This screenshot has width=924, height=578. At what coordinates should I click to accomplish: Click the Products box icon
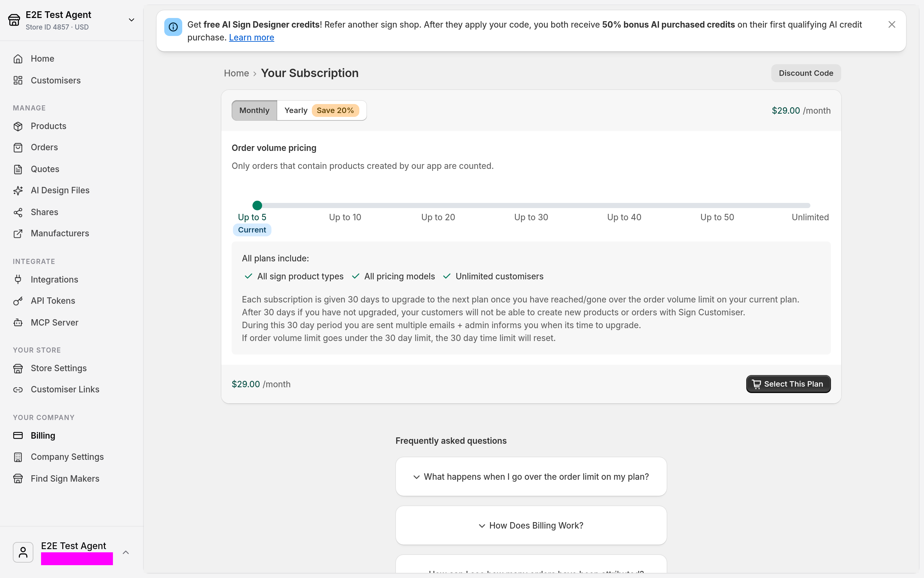point(18,126)
